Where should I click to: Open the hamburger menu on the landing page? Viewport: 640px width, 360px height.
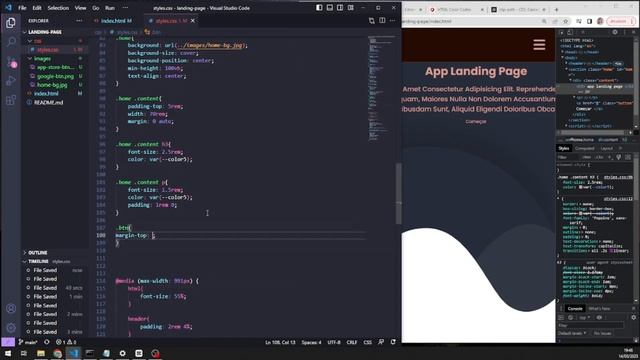point(539,45)
